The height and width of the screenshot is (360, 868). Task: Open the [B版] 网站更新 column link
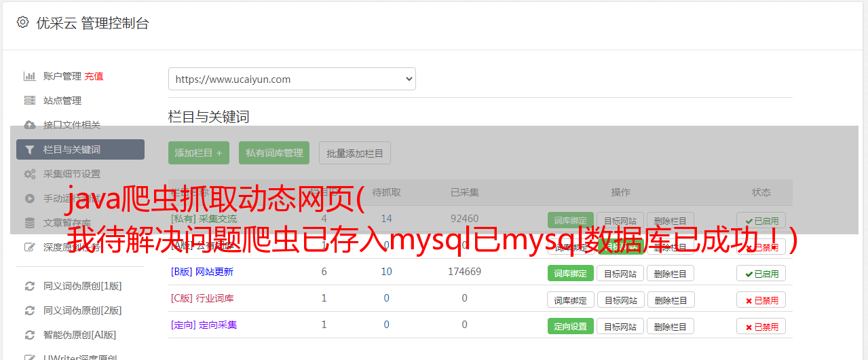point(202,272)
